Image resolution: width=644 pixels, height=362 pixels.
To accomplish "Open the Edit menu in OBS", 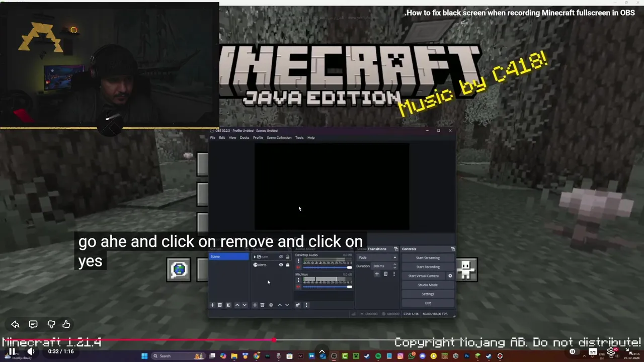I will tap(222, 138).
